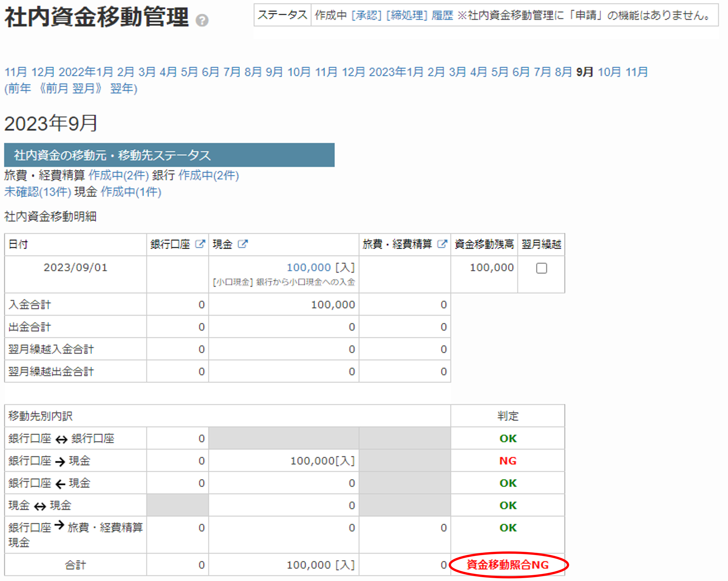Click the 2023年9月 heading
This screenshot has height=581, width=728.
point(51,123)
